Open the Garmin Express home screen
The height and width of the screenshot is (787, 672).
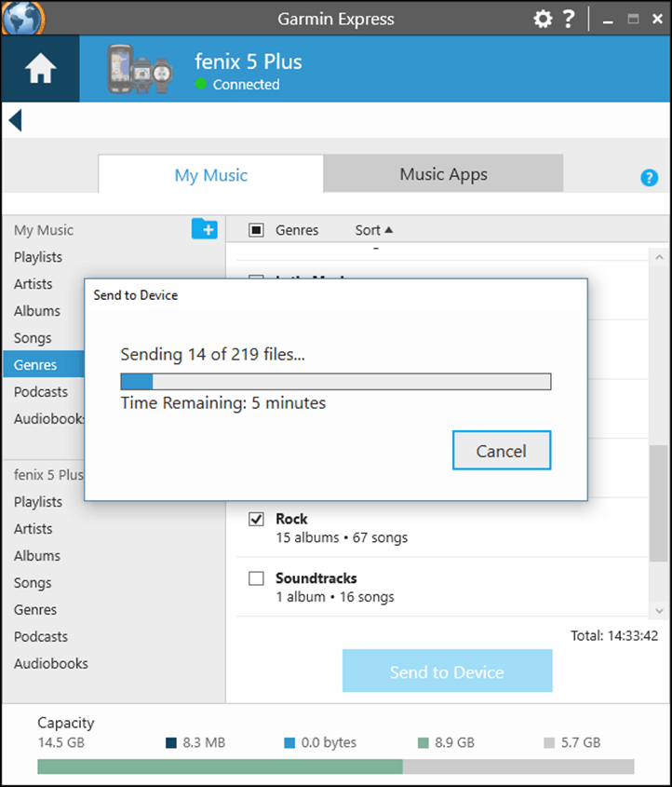click(x=40, y=69)
